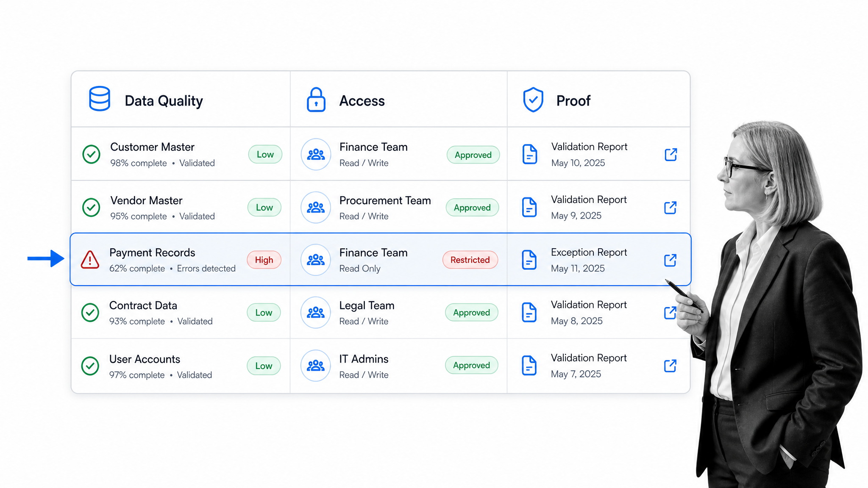The height and width of the screenshot is (488, 868).
Task: Click the '62% complete • Errors detected' text
Action: pyautogui.click(x=172, y=269)
